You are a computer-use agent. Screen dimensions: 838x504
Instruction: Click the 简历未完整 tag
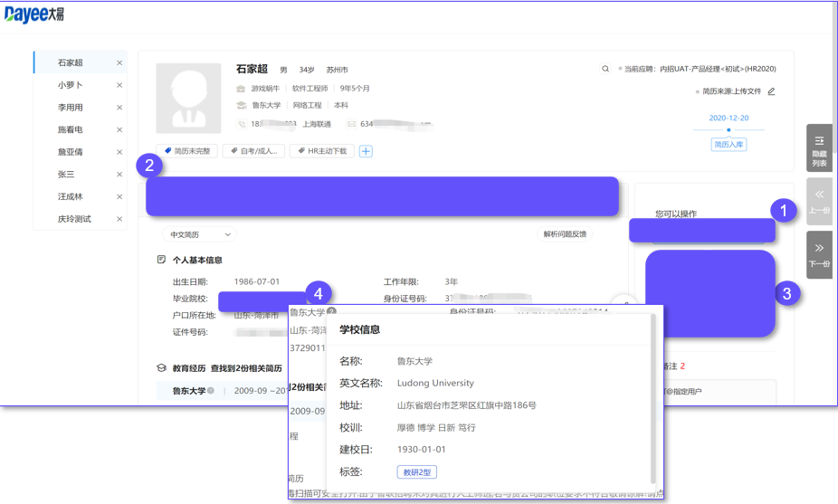pos(187,151)
